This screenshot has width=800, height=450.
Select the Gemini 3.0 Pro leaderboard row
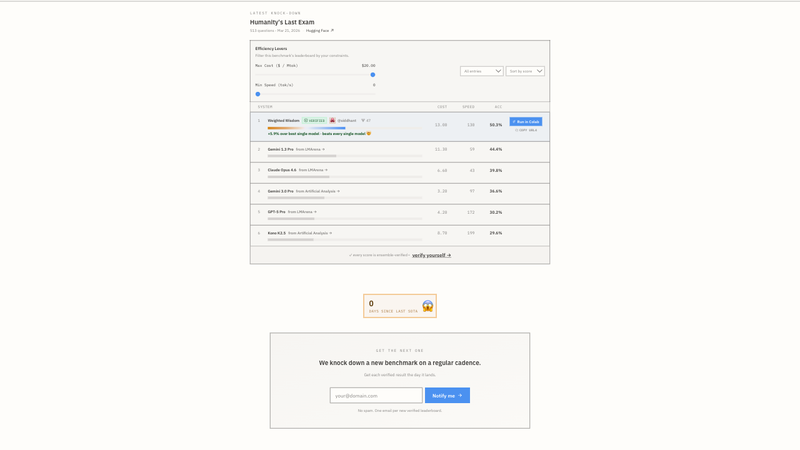pyautogui.click(x=400, y=194)
